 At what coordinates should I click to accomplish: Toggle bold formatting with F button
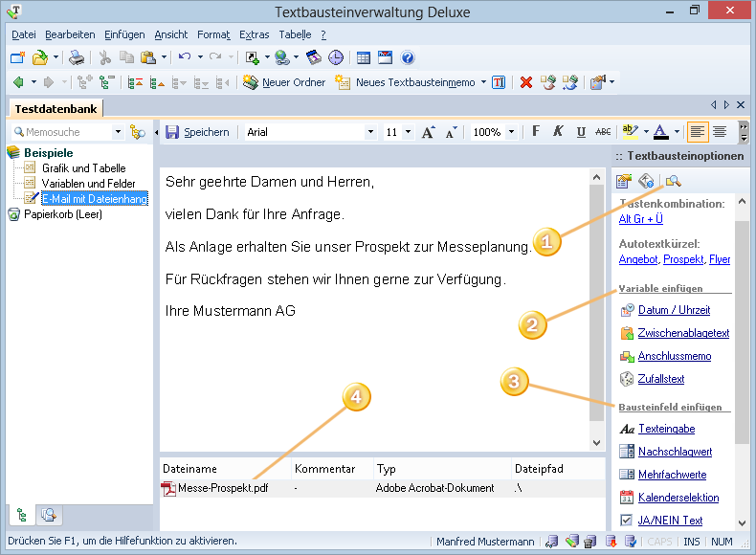[536, 132]
